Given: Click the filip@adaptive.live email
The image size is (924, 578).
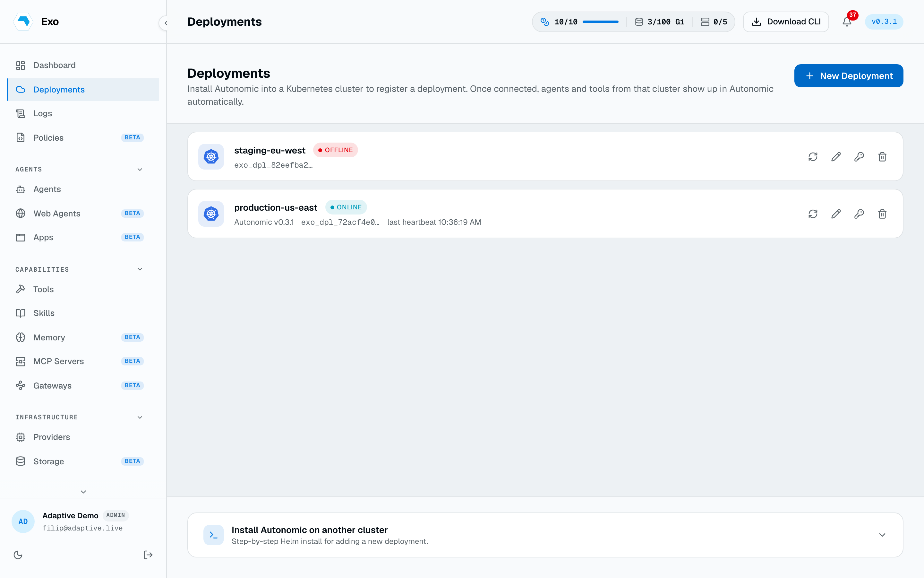Looking at the screenshot, I should tap(82, 528).
